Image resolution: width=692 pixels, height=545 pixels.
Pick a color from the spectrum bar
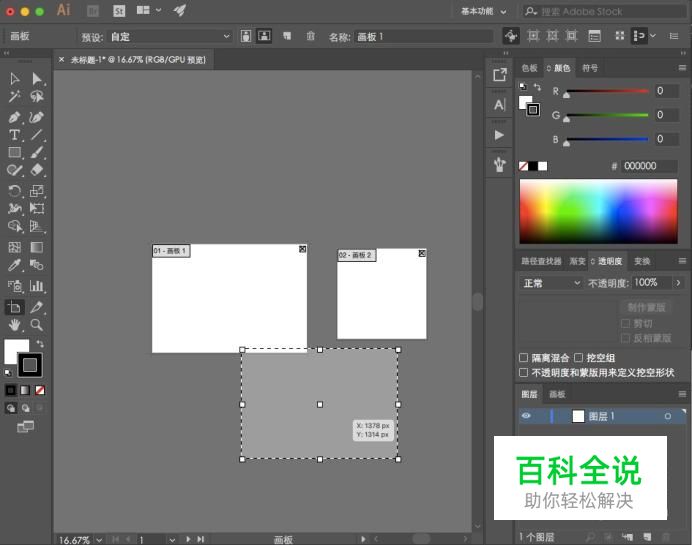[x=598, y=211]
